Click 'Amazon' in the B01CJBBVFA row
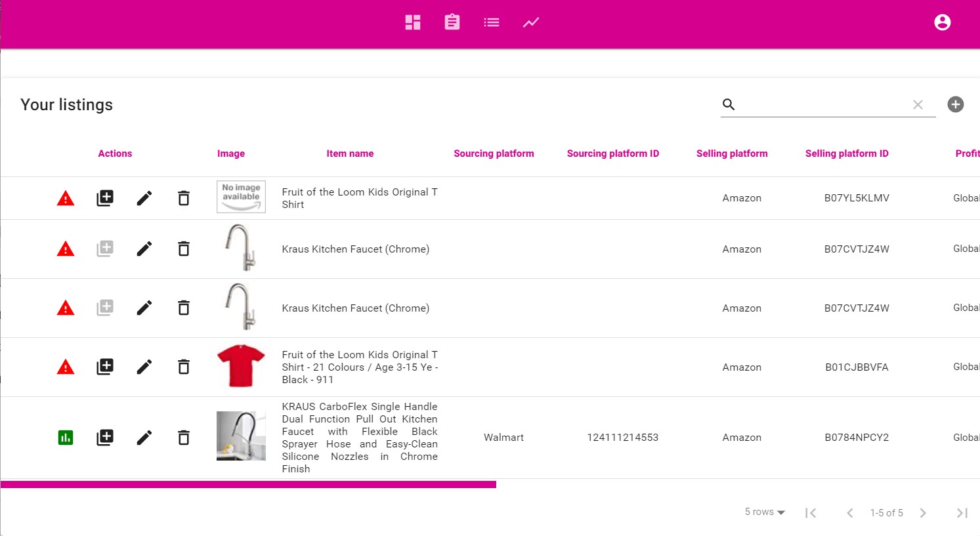 [742, 367]
